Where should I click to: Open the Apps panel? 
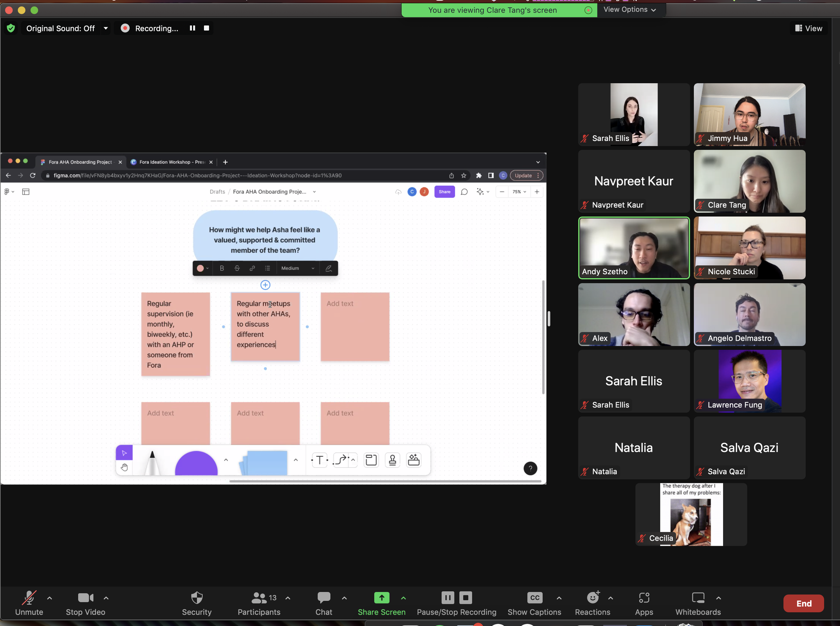tap(644, 598)
